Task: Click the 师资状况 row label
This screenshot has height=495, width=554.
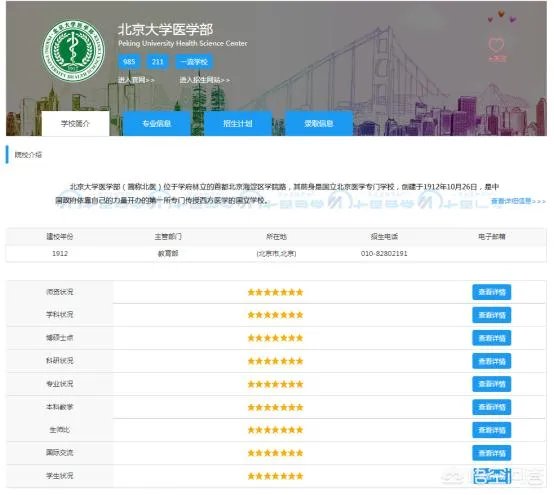Action: click(60, 292)
